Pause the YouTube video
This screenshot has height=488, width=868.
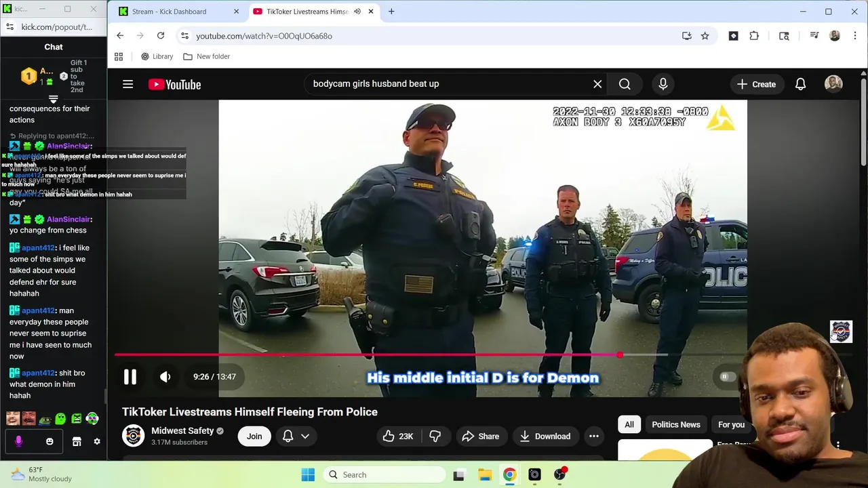coord(130,377)
